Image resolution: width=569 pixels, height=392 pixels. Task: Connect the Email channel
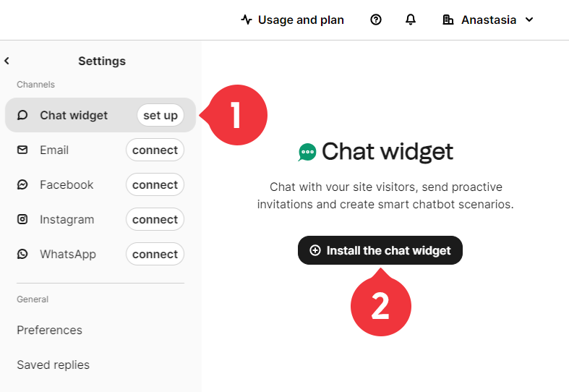tap(155, 150)
